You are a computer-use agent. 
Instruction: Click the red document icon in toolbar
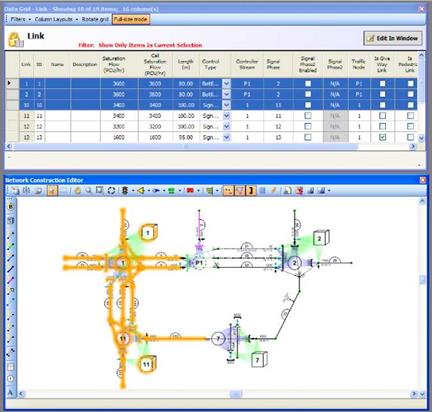[x=299, y=191]
